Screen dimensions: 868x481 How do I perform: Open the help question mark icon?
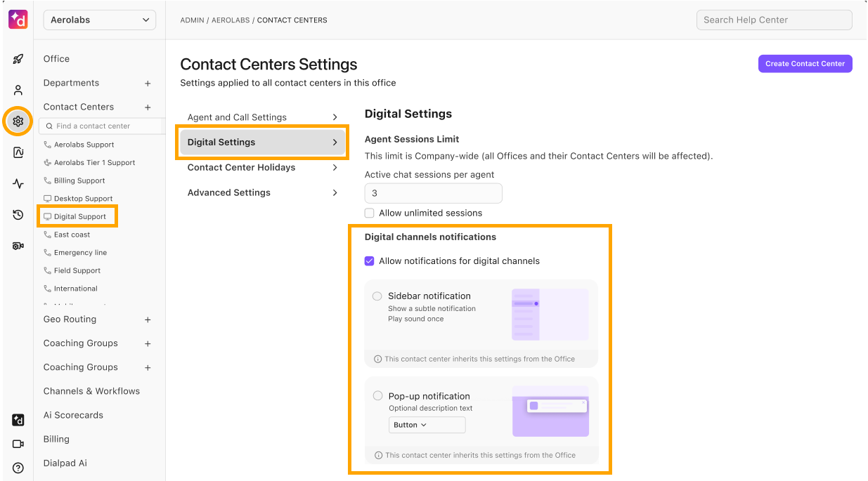(x=18, y=468)
